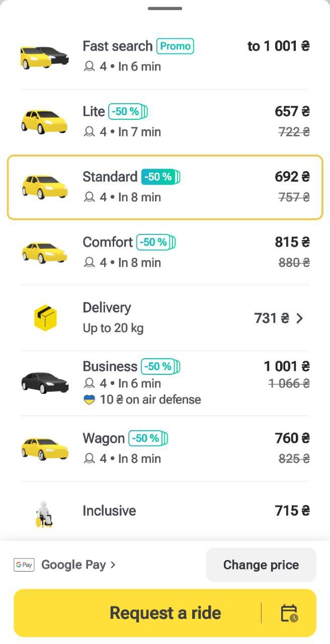Tap the yellow Delivery box icon
330x644 pixels.
click(x=45, y=318)
